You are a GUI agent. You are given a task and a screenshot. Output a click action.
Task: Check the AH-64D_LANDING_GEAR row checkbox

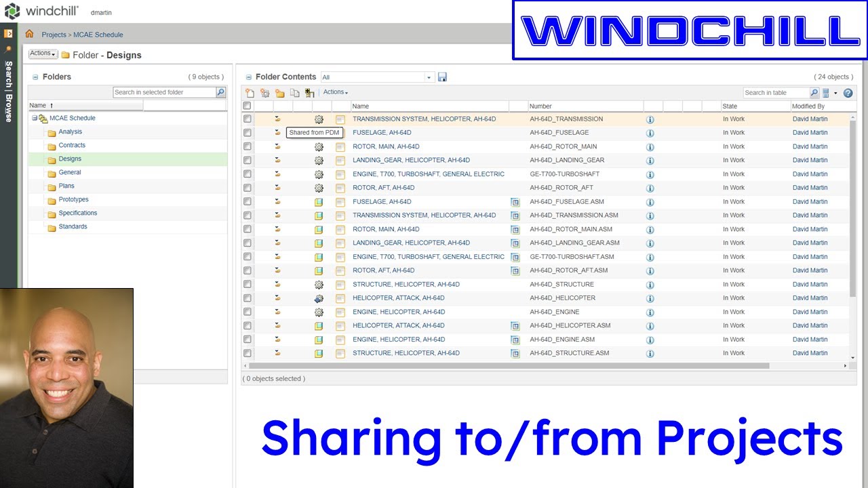248,161
